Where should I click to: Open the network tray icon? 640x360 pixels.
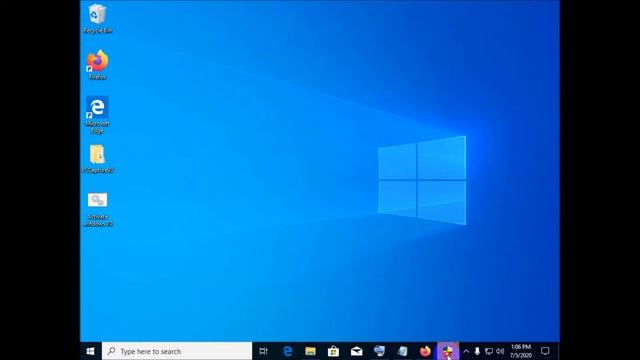(489, 351)
